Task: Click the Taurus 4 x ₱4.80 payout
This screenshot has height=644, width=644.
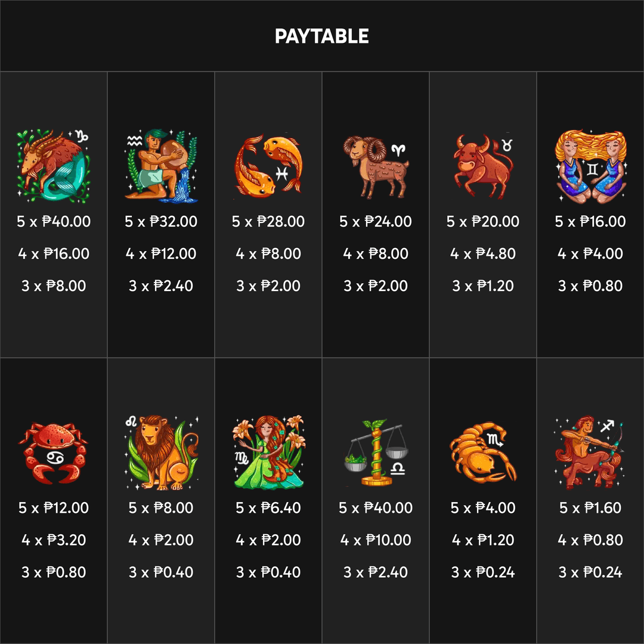Action: (483, 253)
